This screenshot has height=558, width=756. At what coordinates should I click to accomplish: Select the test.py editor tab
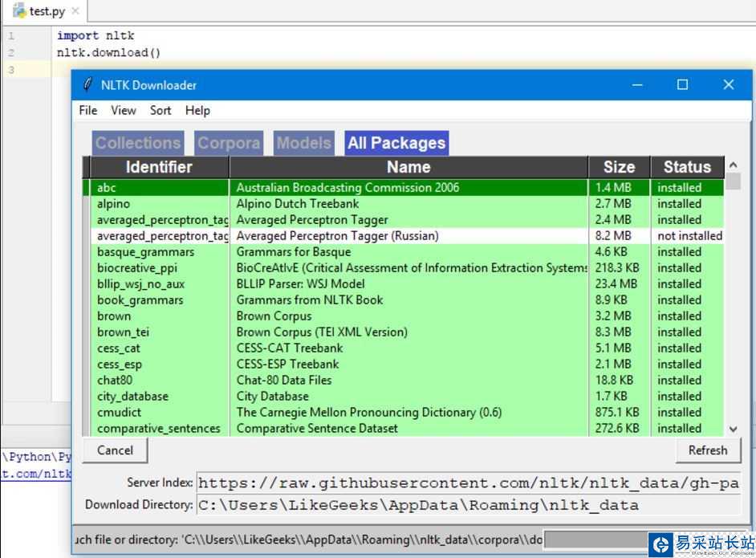pos(47,11)
